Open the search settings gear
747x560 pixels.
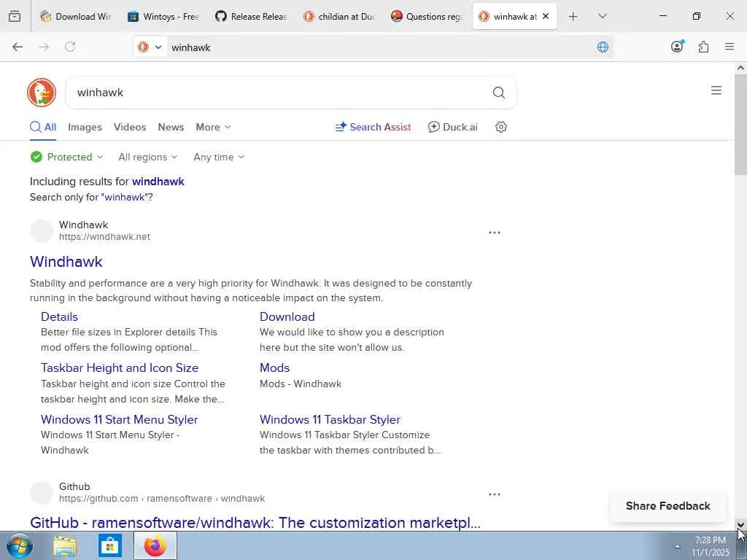500,127
